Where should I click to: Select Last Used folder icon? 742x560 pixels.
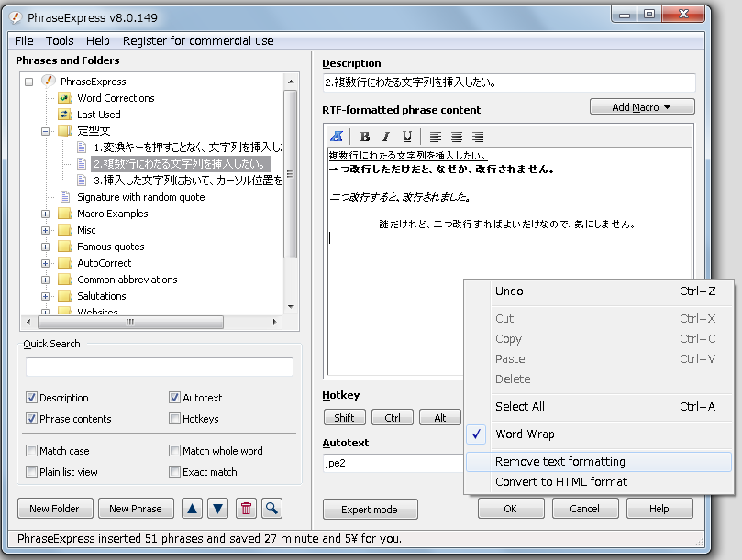(65, 115)
